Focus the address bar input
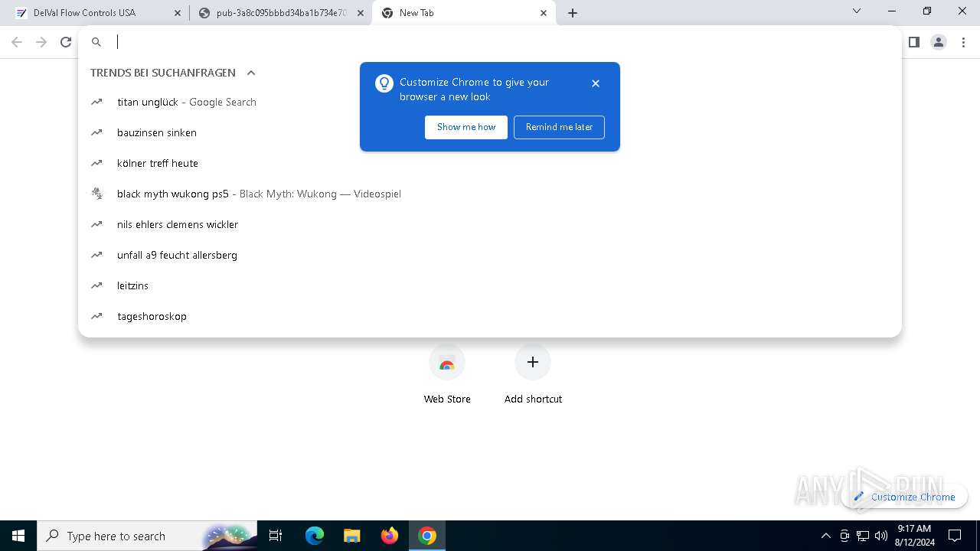Screen dimensions: 980x551 (490, 42)
